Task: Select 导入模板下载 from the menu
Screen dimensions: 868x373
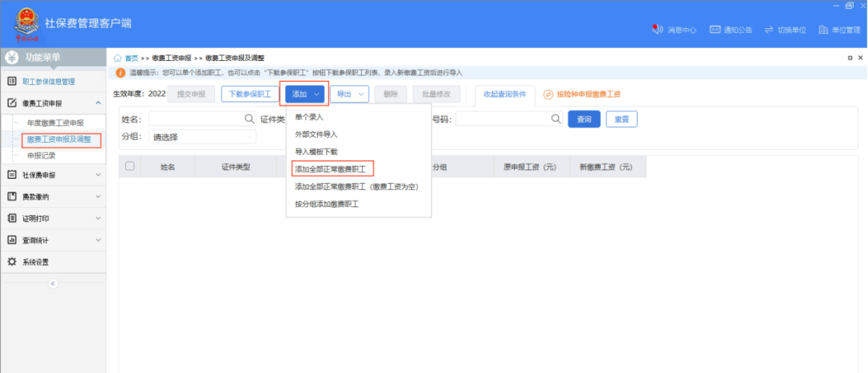Action: (x=316, y=151)
